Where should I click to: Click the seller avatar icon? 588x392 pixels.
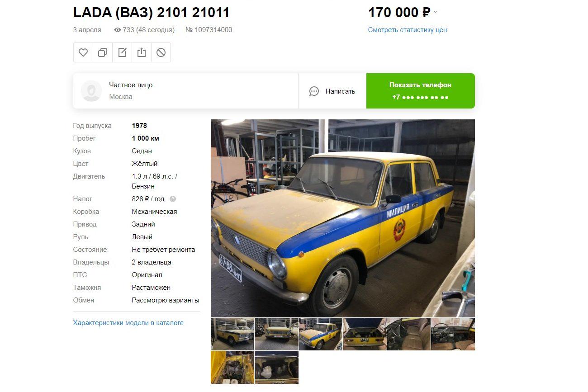tap(91, 91)
